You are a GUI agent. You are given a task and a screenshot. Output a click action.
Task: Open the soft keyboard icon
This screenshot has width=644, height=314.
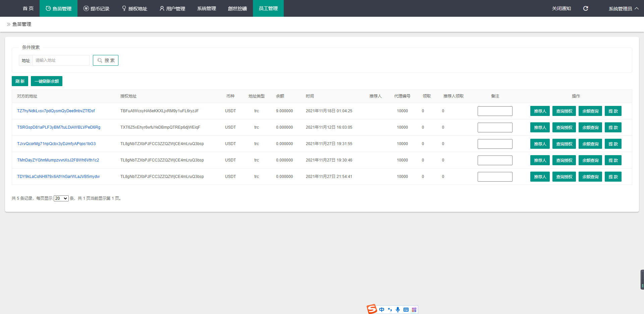(406, 310)
